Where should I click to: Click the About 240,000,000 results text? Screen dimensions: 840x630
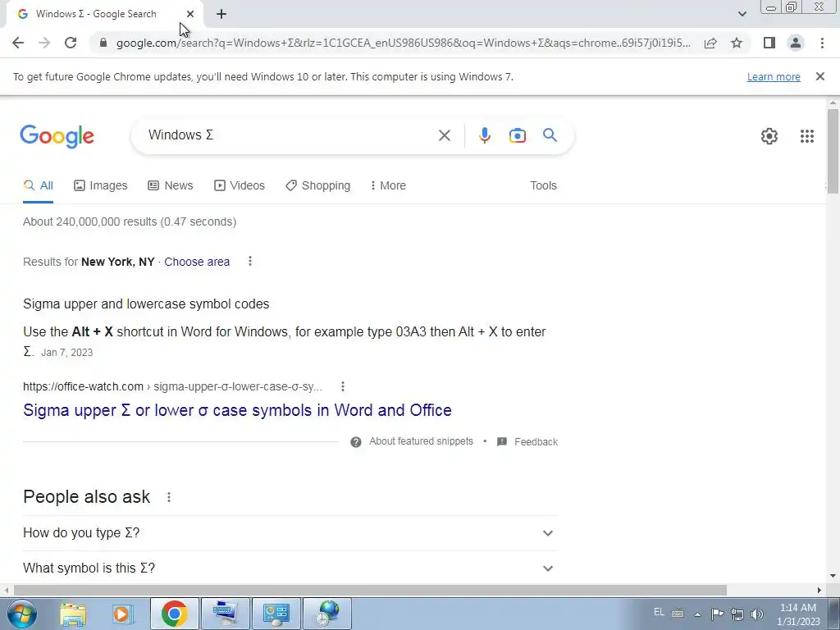click(x=130, y=221)
